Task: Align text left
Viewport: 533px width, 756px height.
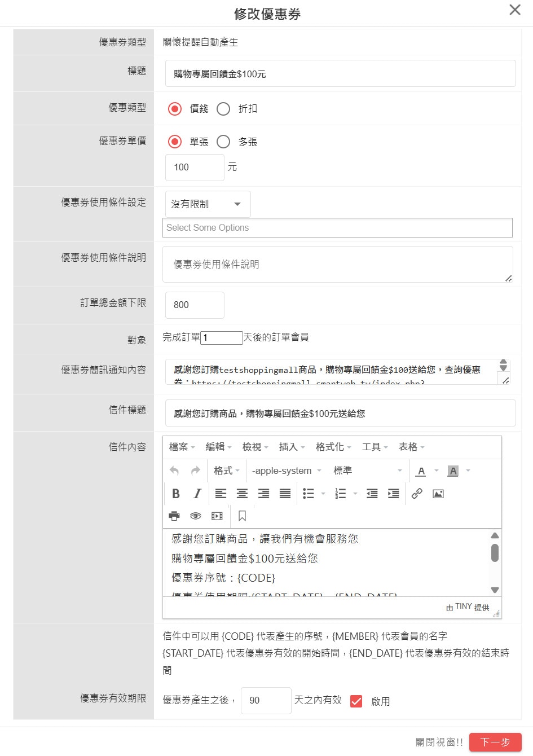Action: pyautogui.click(x=221, y=494)
